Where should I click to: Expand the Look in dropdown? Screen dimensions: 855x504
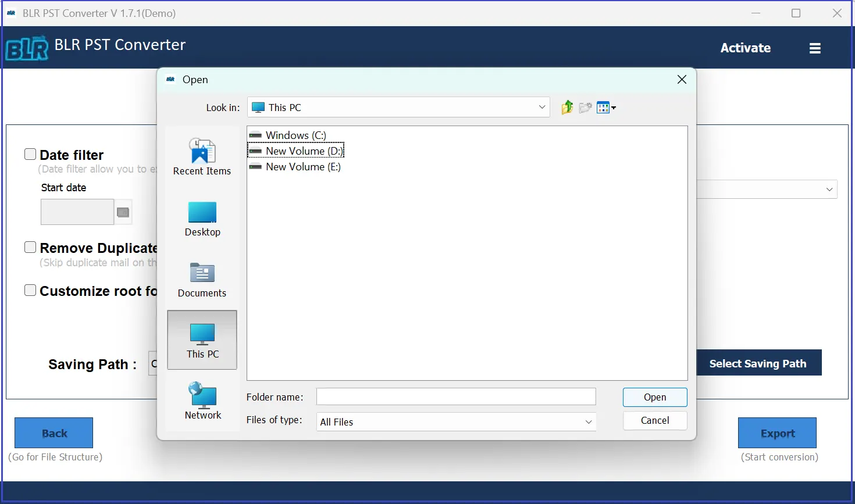pos(541,108)
